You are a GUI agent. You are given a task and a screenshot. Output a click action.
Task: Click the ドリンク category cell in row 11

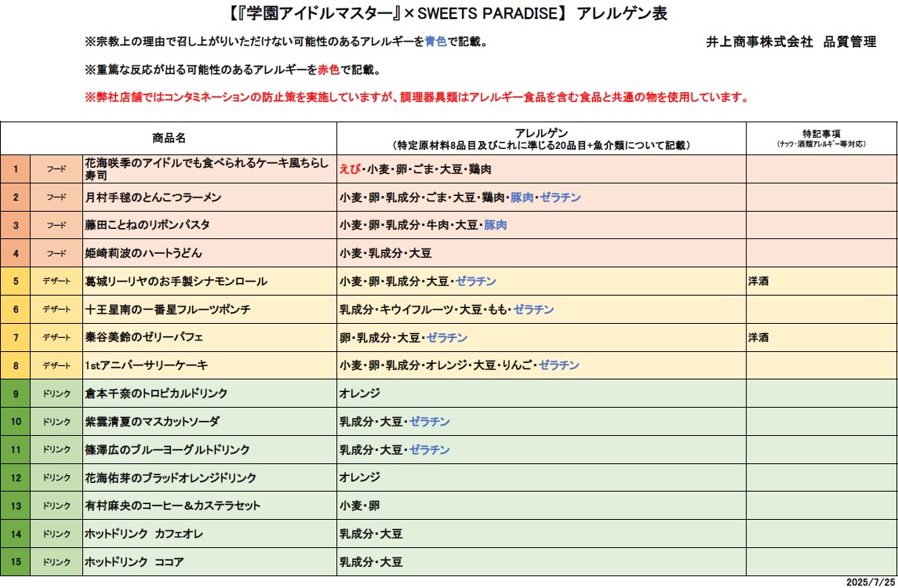click(x=56, y=450)
